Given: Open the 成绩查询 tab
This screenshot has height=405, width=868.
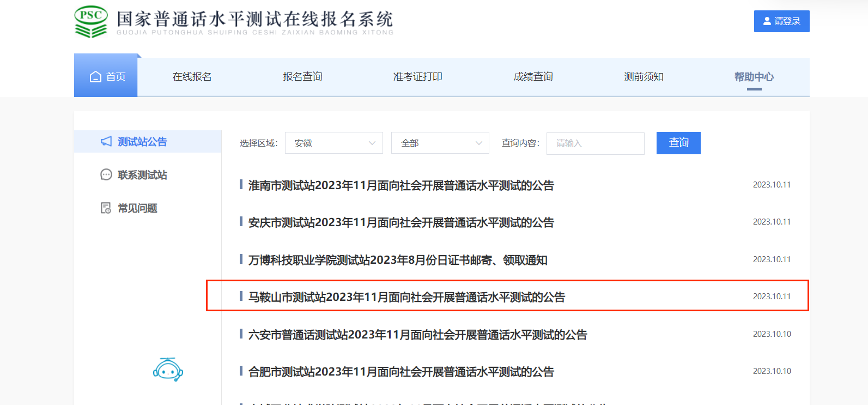Looking at the screenshot, I should click(x=533, y=77).
